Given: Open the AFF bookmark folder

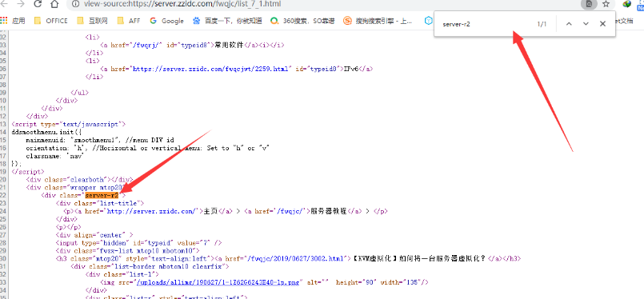Looking at the screenshot, I should [x=129, y=21].
